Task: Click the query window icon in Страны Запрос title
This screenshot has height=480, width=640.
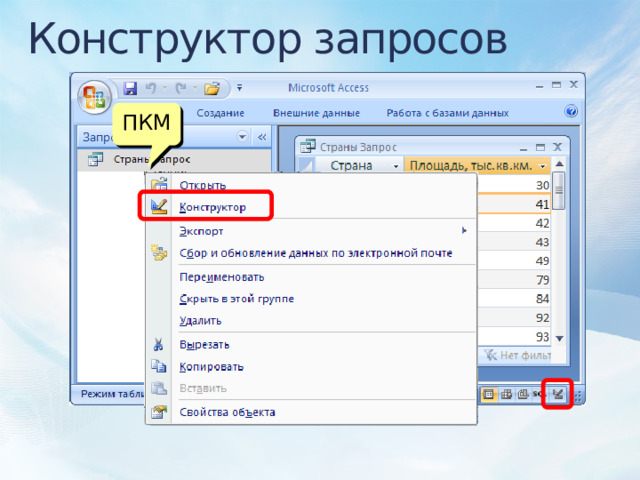Action: 308,146
